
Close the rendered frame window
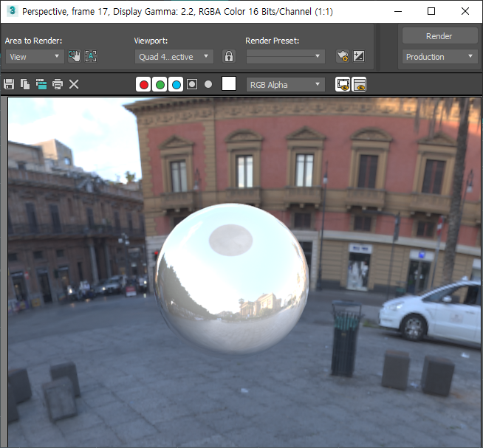coord(465,11)
